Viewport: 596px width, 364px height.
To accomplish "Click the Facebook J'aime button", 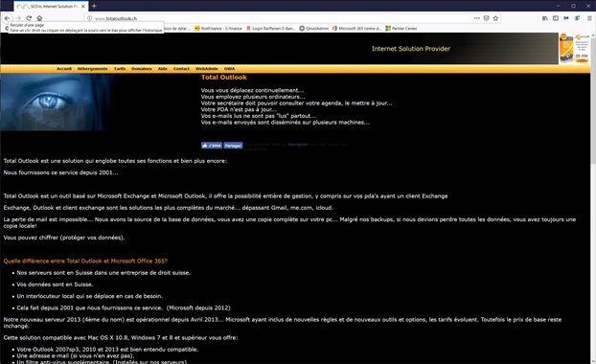I will pyautogui.click(x=212, y=146).
